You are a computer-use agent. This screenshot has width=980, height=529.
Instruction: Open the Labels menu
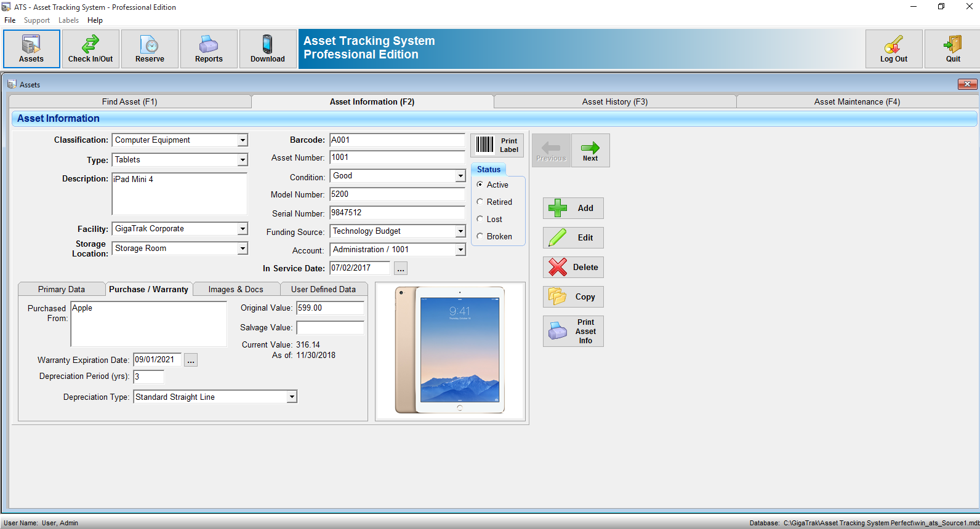coord(68,20)
